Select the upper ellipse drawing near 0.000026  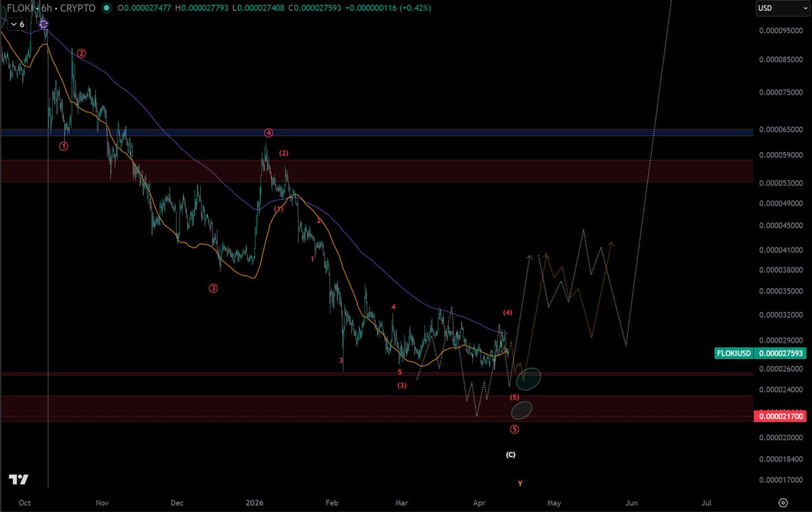(528, 379)
